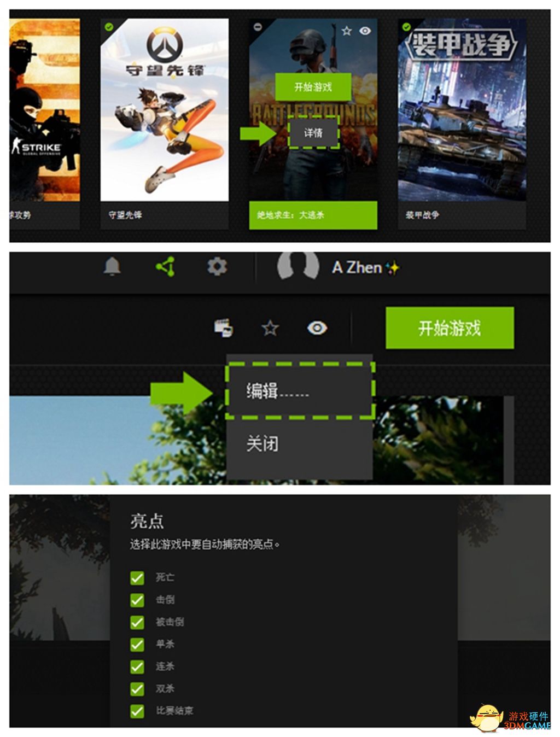
Task: Uncheck the 击倒 highlight checkbox
Action: 137,600
